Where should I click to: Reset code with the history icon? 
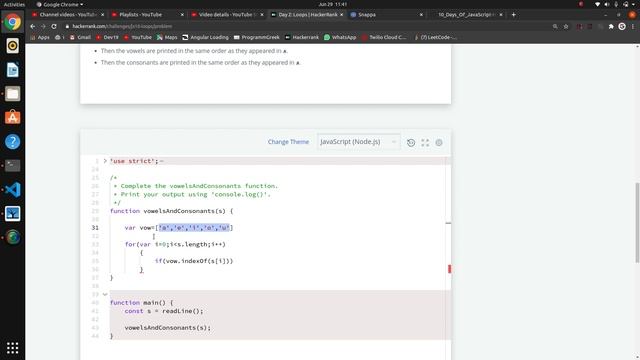click(x=411, y=142)
